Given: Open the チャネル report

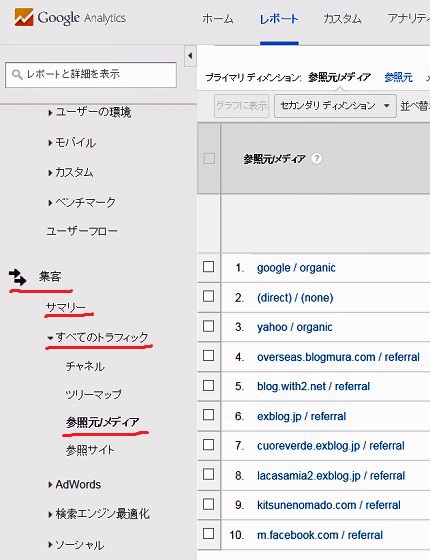Looking at the screenshot, I should (85, 366).
